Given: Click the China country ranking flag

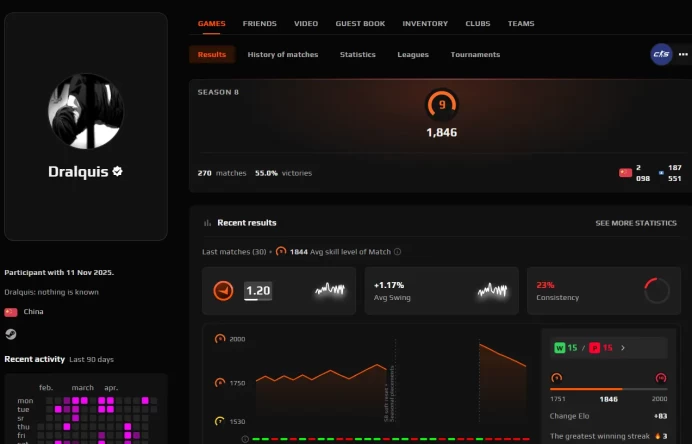Looking at the screenshot, I should click(625, 173).
